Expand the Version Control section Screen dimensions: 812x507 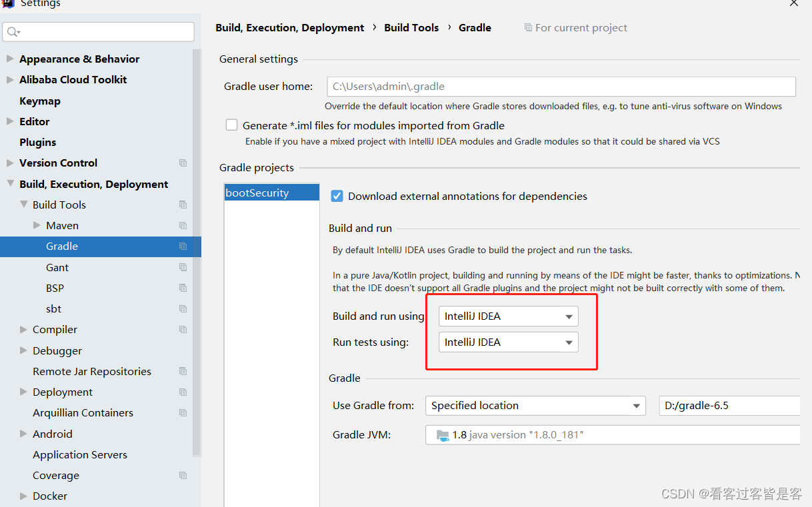pyautogui.click(x=10, y=163)
